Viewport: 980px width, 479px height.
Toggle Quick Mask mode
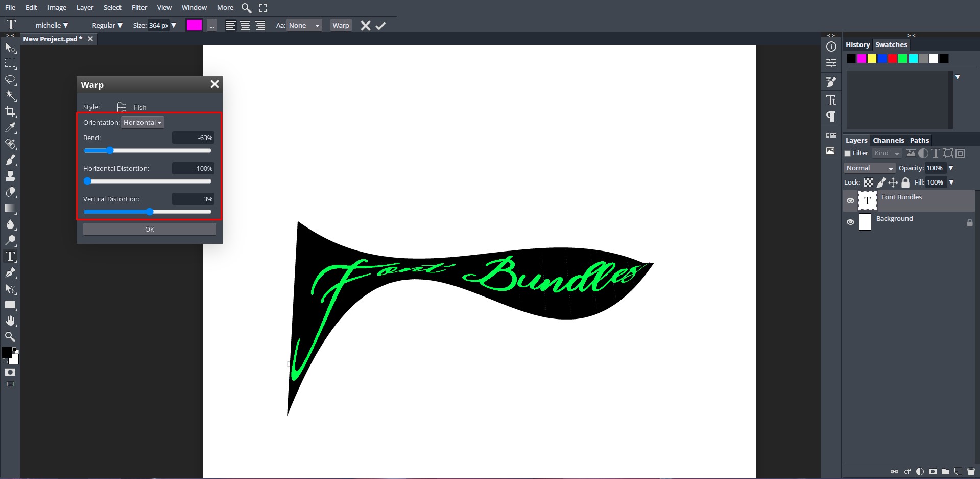coord(10,372)
